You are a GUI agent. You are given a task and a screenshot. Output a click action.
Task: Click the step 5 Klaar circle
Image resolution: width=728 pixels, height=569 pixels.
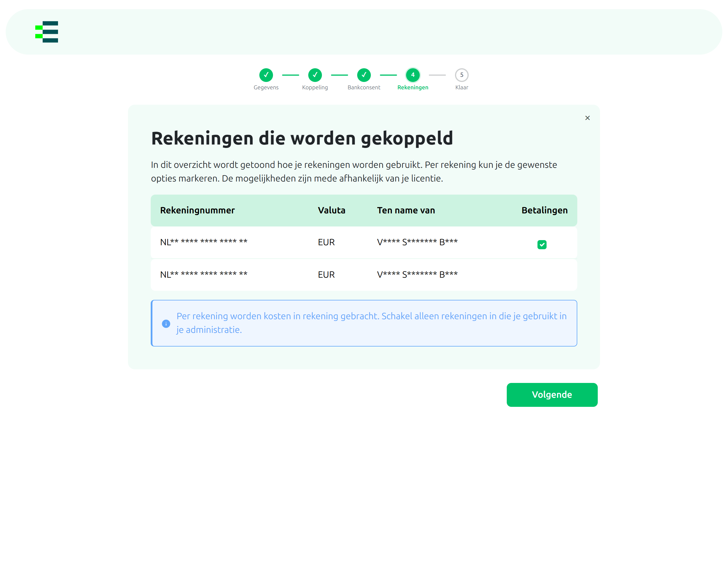pos(462,75)
